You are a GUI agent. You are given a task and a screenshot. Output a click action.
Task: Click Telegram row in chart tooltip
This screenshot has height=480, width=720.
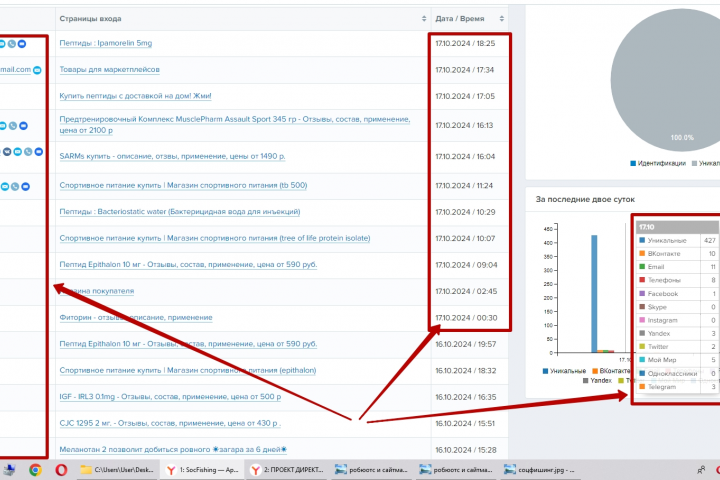click(x=677, y=387)
